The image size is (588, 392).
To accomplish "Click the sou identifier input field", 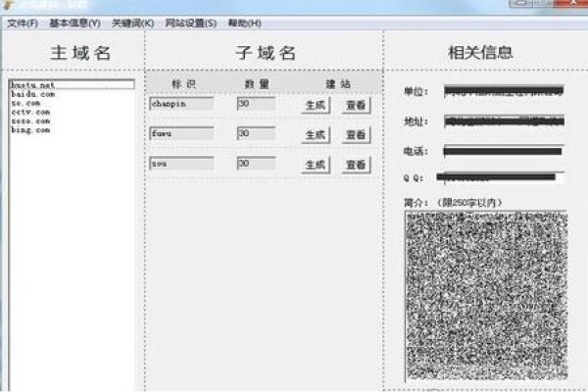I will (181, 164).
